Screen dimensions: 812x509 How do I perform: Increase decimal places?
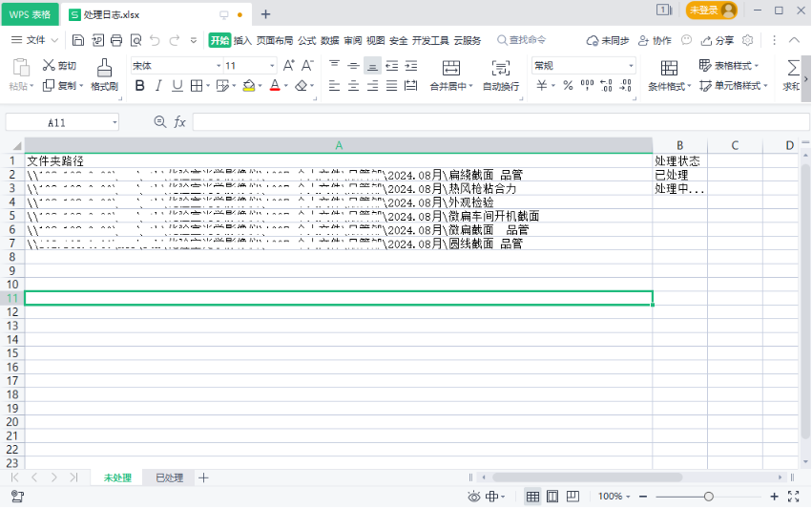coord(607,86)
